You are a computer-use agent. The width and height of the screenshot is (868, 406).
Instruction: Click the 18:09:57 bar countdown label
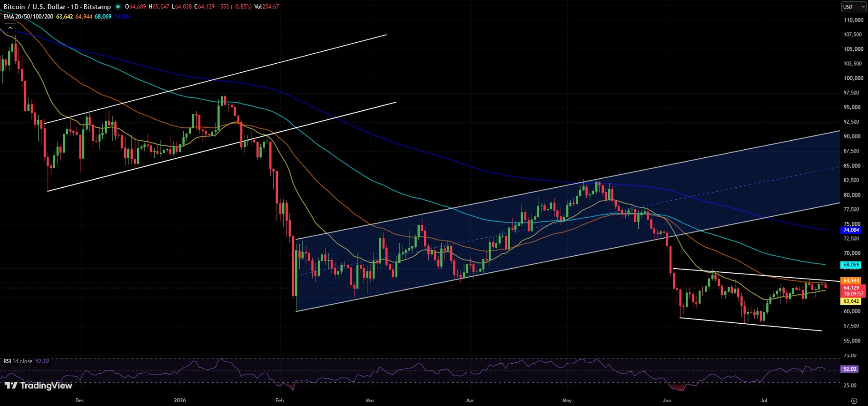(x=853, y=294)
